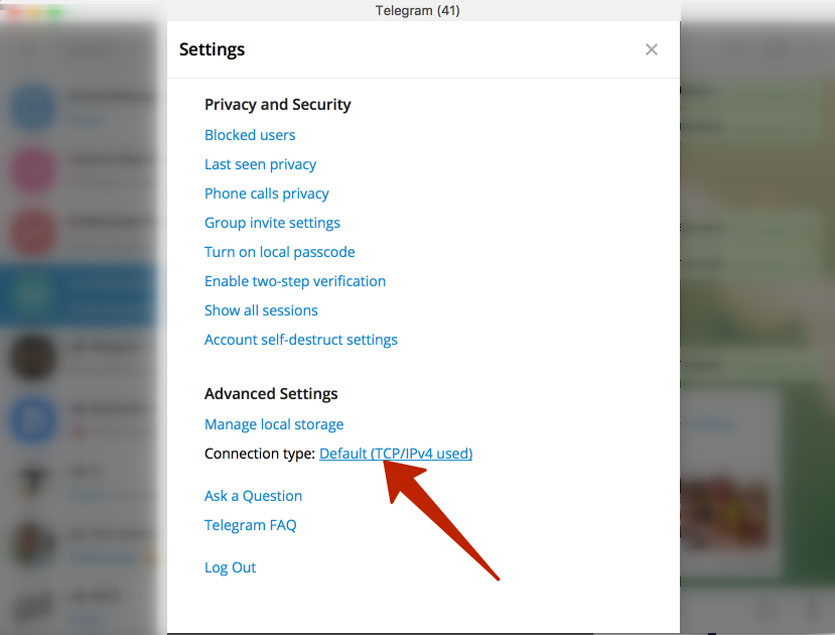Open the Telegram FAQ link
Viewport: 835px width, 635px height.
(x=250, y=525)
